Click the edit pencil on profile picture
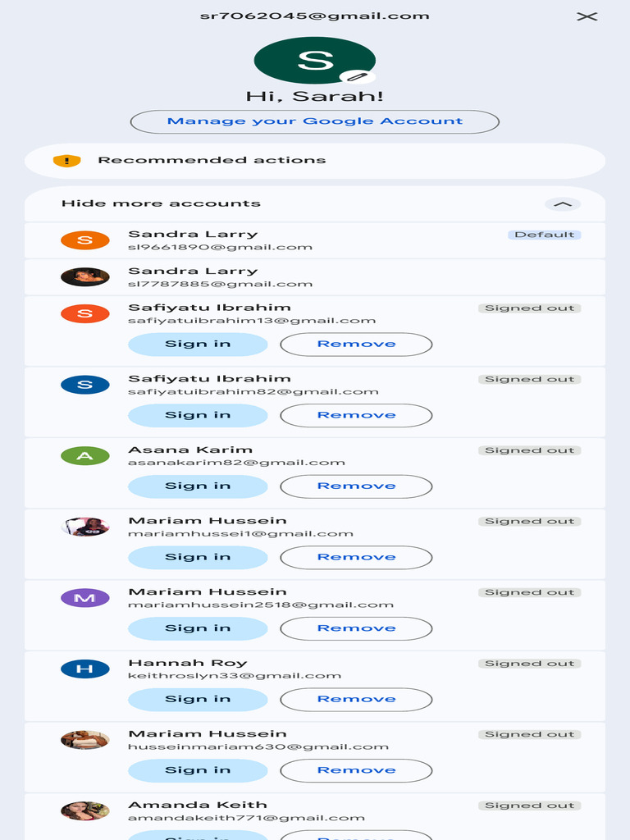 (357, 76)
